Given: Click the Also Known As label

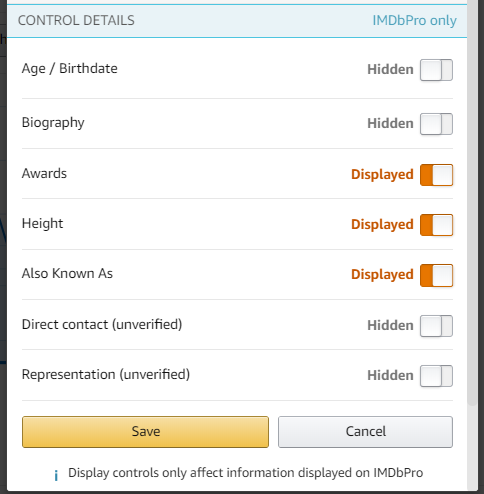Looking at the screenshot, I should 67,274.
